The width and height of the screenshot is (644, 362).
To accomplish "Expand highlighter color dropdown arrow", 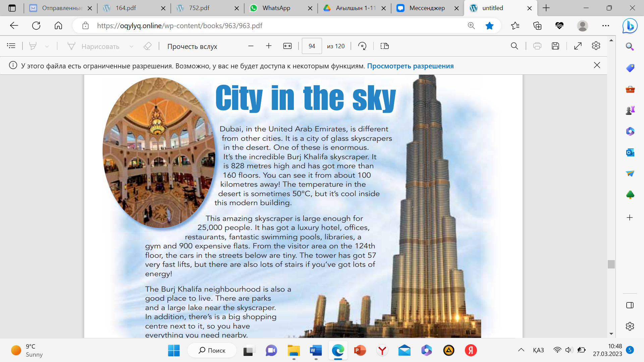I will pos(47,46).
